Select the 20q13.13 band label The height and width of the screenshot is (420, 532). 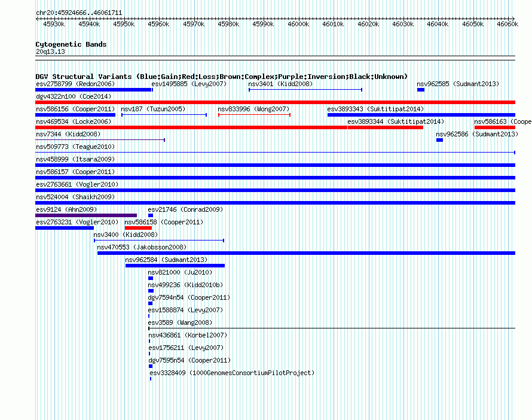coord(50,51)
